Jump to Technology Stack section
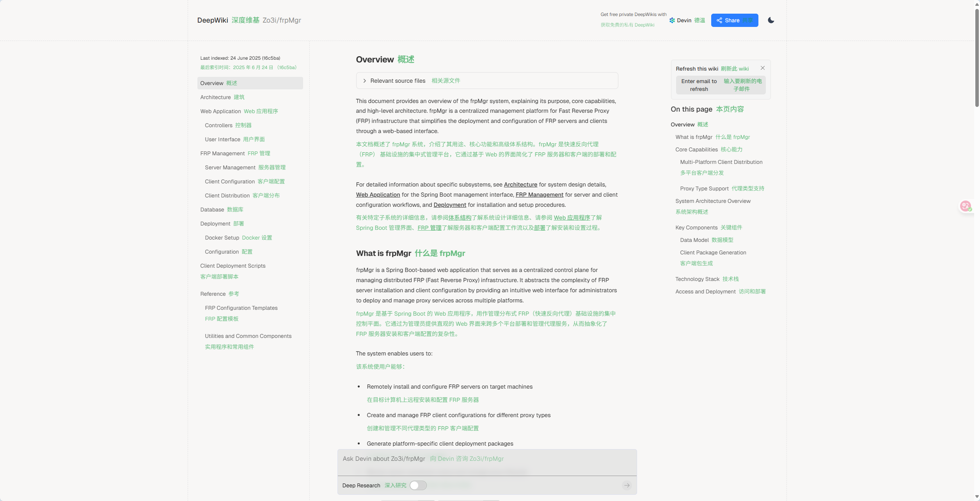The height and width of the screenshot is (501, 980). [697, 279]
